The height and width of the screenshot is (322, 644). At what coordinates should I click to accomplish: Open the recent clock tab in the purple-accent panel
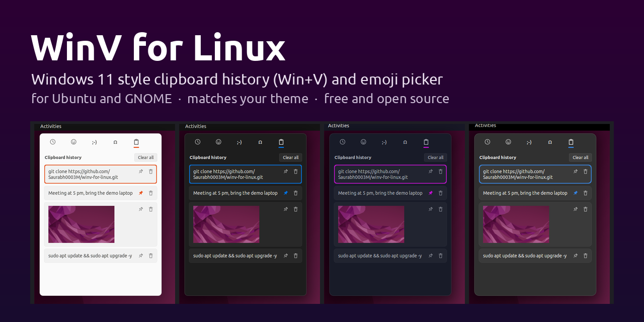tap(343, 142)
